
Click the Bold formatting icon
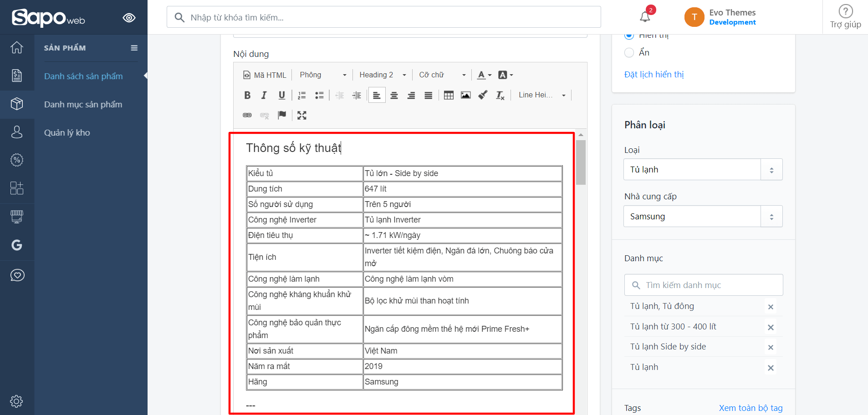click(247, 95)
